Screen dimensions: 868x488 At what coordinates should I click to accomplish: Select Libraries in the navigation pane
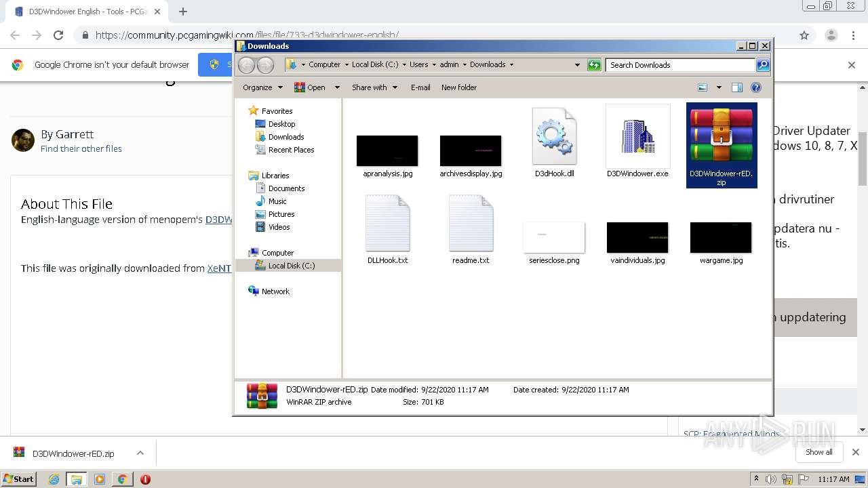[x=275, y=176]
